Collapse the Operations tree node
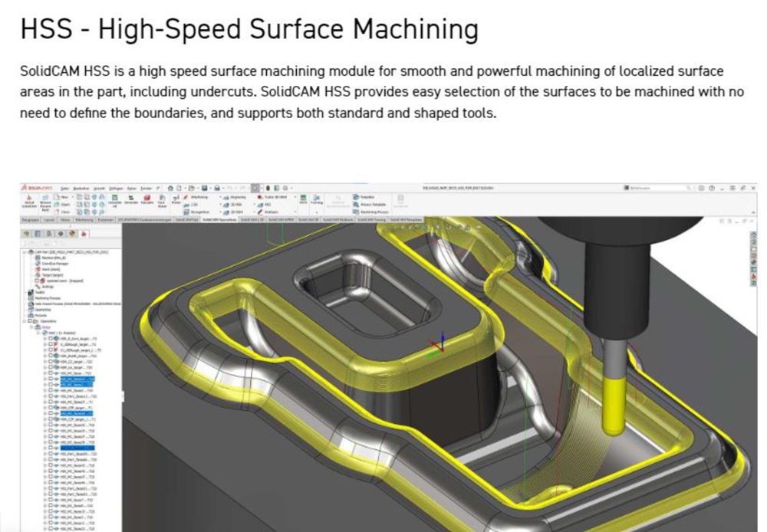This screenshot has width=767, height=532. tap(25, 320)
